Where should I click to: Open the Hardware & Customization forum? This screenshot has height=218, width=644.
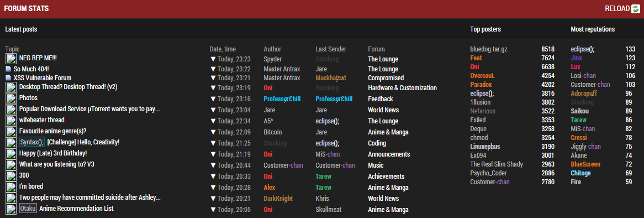click(x=402, y=88)
